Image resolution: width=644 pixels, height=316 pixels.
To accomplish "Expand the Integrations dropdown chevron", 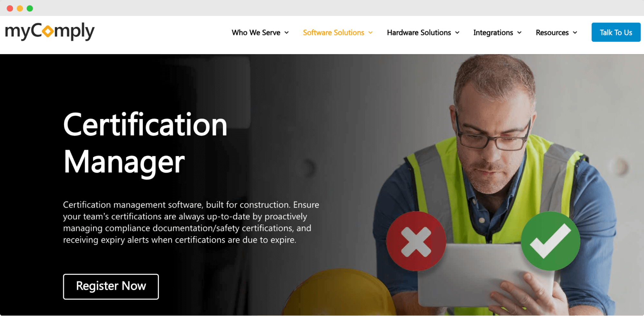I will (x=519, y=33).
